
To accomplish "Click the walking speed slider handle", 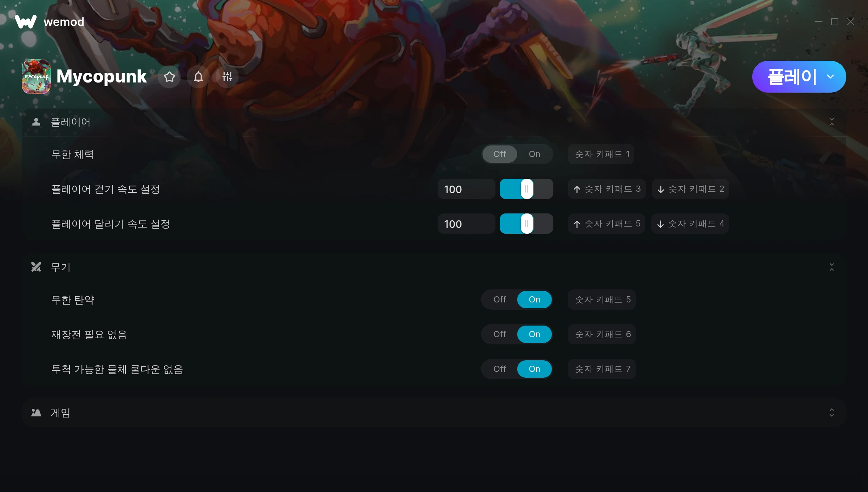I will [x=527, y=189].
